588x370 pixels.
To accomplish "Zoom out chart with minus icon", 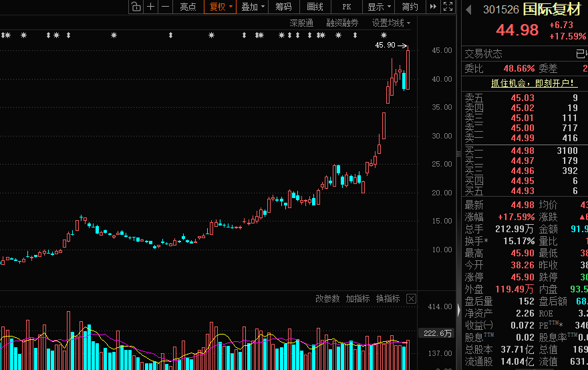I will pos(166,7).
